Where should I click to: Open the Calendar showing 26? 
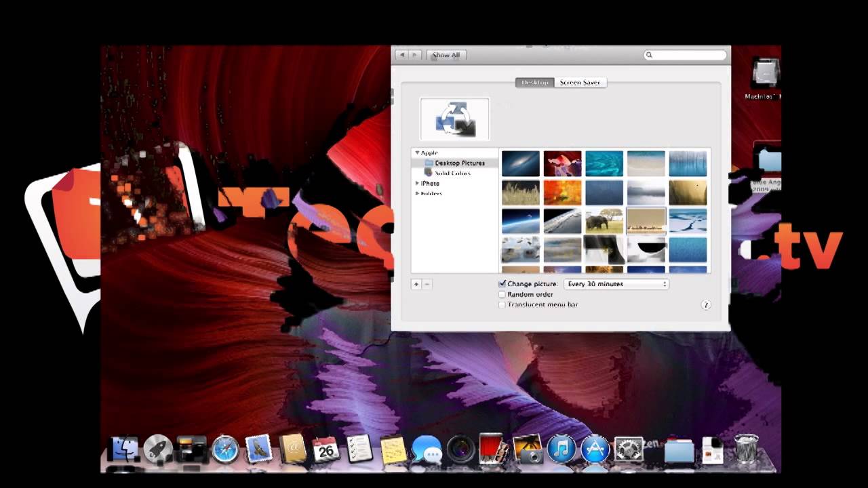pyautogui.click(x=327, y=449)
